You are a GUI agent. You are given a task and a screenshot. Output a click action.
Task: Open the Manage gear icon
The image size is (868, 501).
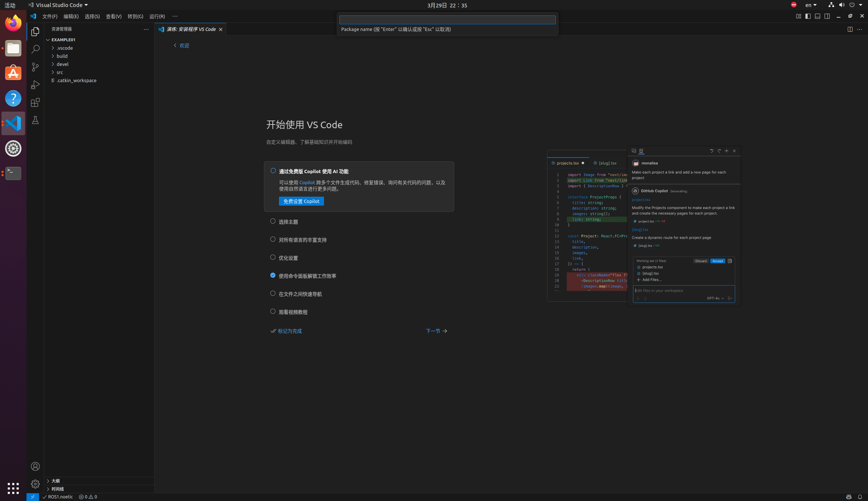pos(35,484)
